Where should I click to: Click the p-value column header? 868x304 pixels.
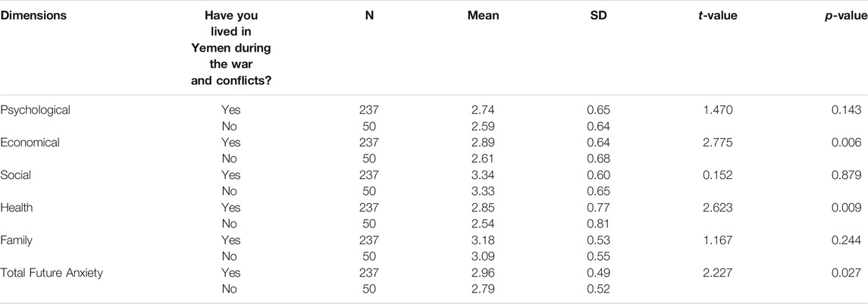[x=847, y=15]
